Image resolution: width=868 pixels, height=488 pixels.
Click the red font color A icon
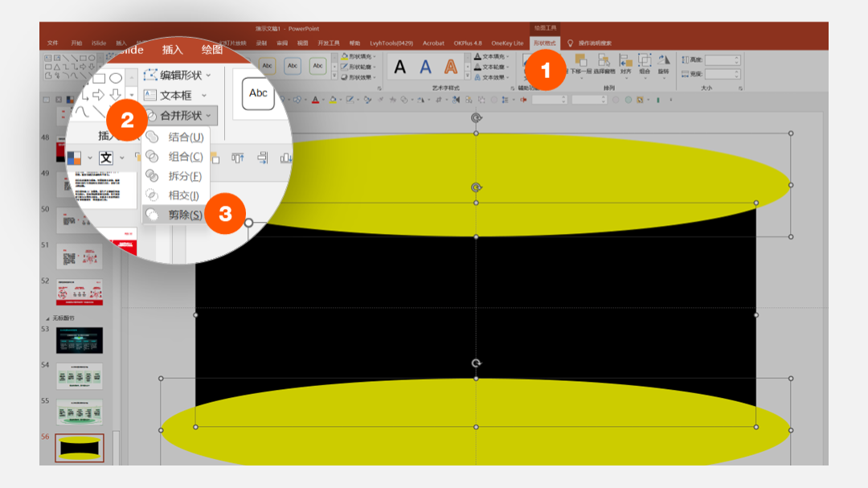pyautogui.click(x=315, y=100)
